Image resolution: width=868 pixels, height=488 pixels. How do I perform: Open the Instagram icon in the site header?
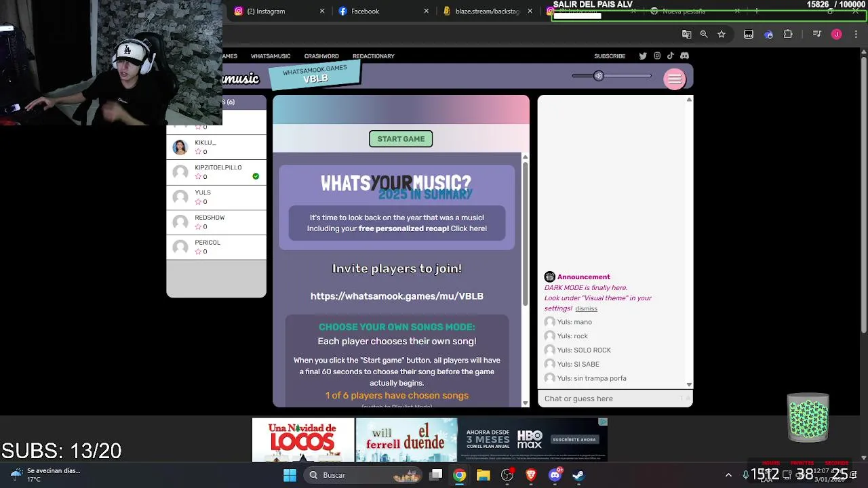(x=657, y=56)
